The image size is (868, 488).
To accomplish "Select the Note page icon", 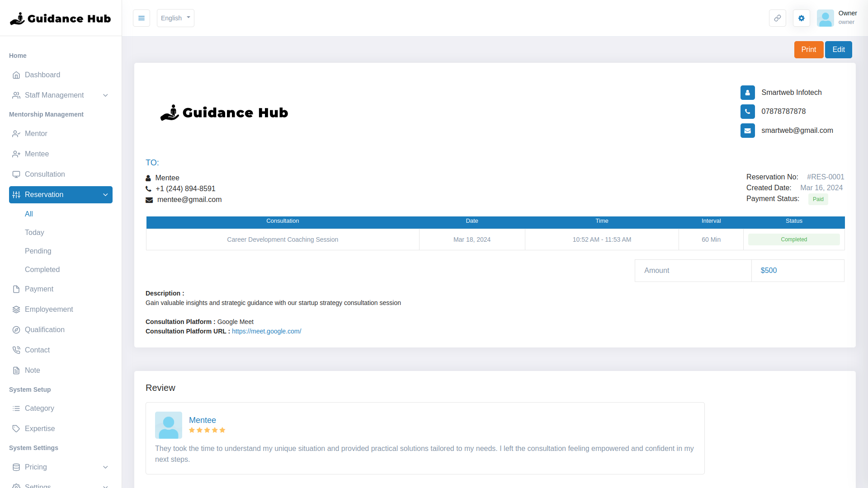I will click(x=16, y=370).
